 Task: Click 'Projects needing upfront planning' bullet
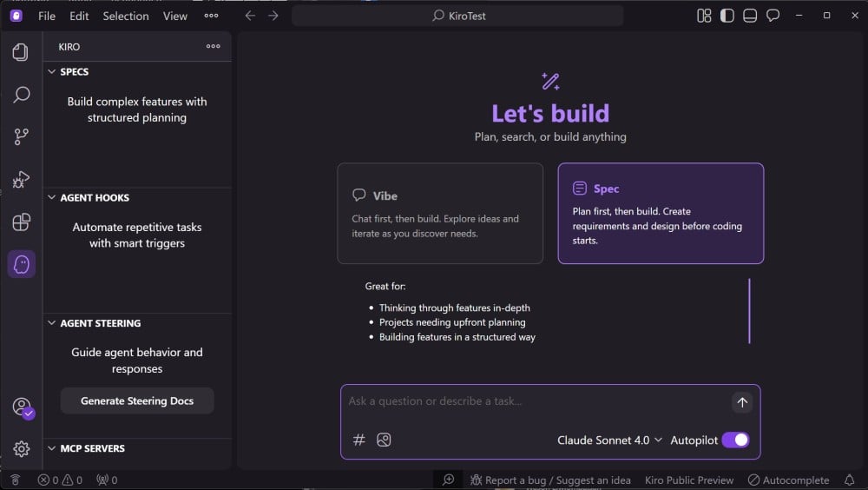(452, 322)
